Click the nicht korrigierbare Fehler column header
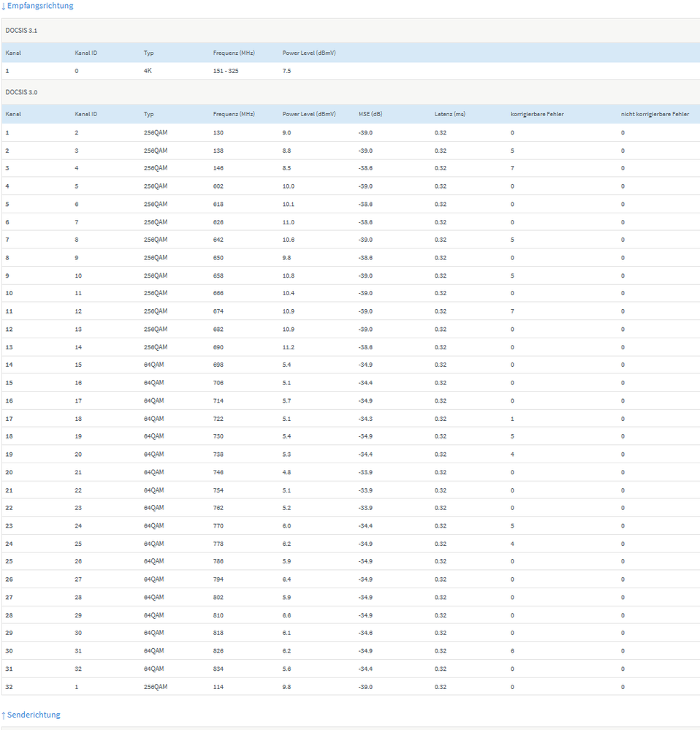This screenshot has width=700, height=730. 655,114
